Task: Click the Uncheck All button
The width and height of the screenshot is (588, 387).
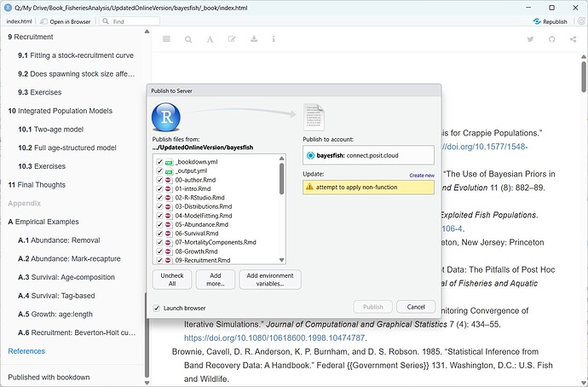Action: click(x=172, y=280)
